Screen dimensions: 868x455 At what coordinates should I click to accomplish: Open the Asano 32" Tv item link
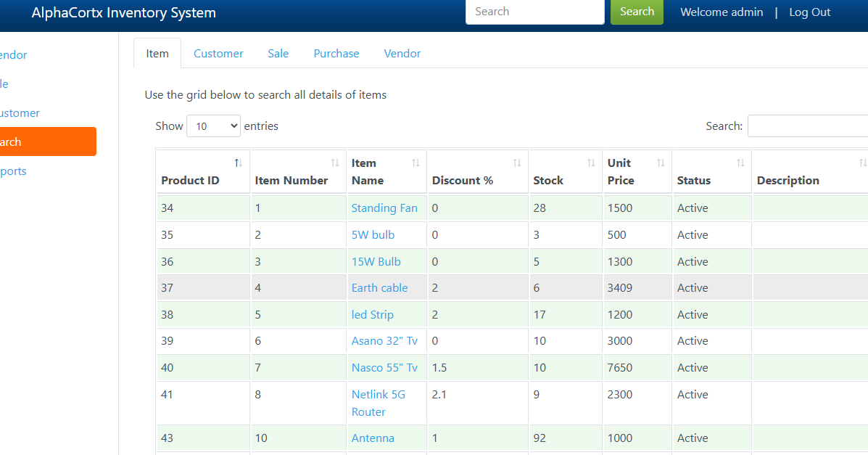point(384,340)
